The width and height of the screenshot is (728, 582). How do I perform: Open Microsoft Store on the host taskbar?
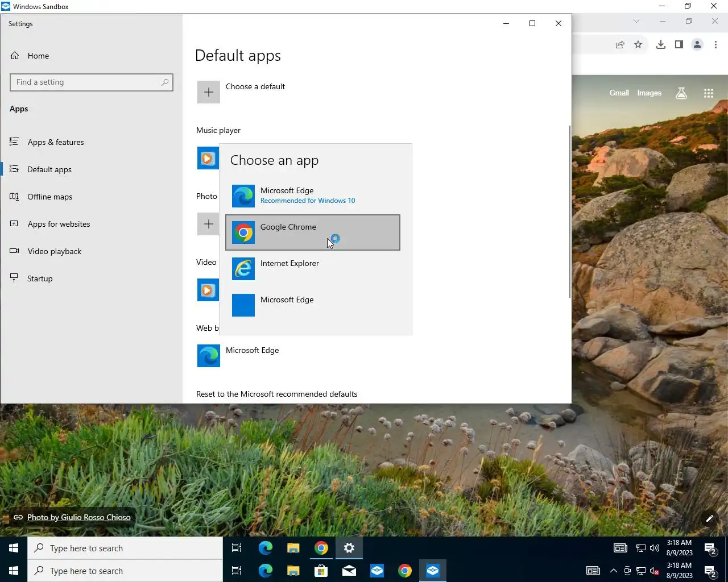tap(321, 571)
